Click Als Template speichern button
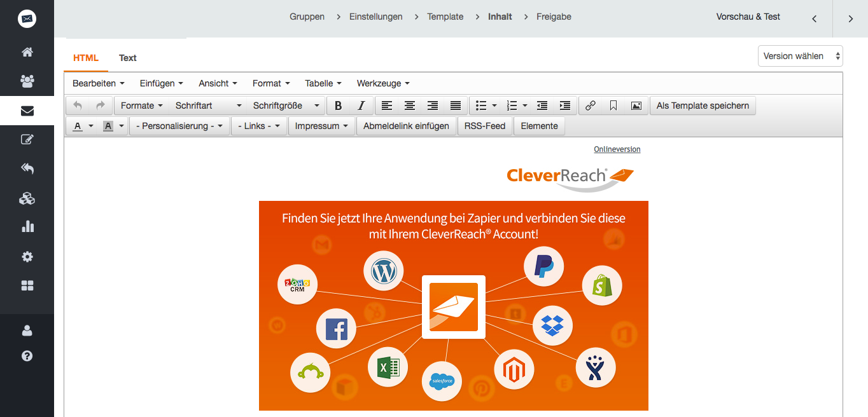The width and height of the screenshot is (868, 417). (x=703, y=106)
